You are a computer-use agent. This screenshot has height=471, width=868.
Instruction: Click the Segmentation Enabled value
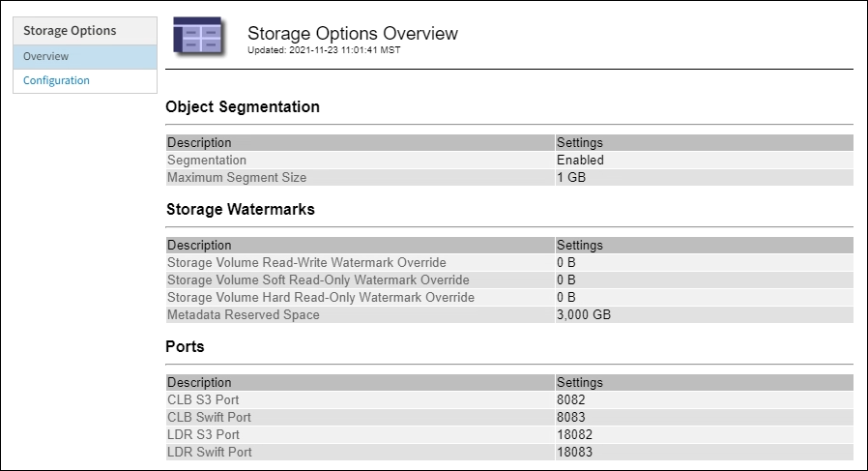click(580, 161)
